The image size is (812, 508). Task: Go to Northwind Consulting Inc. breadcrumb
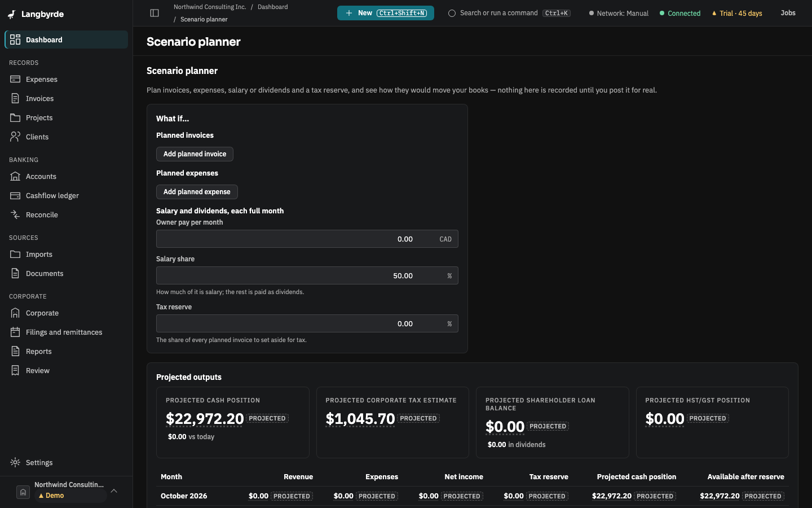point(210,7)
